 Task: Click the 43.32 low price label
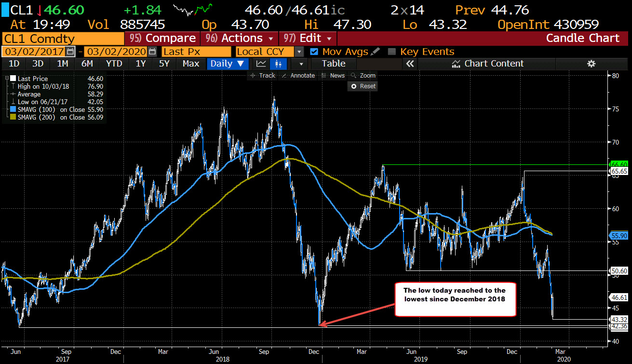[619, 320]
